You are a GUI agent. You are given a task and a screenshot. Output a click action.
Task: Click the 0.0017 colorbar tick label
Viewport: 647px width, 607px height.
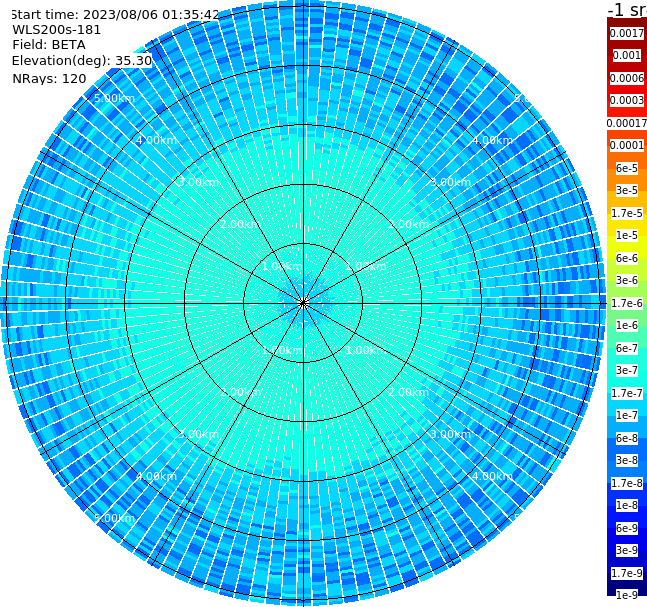(627, 33)
